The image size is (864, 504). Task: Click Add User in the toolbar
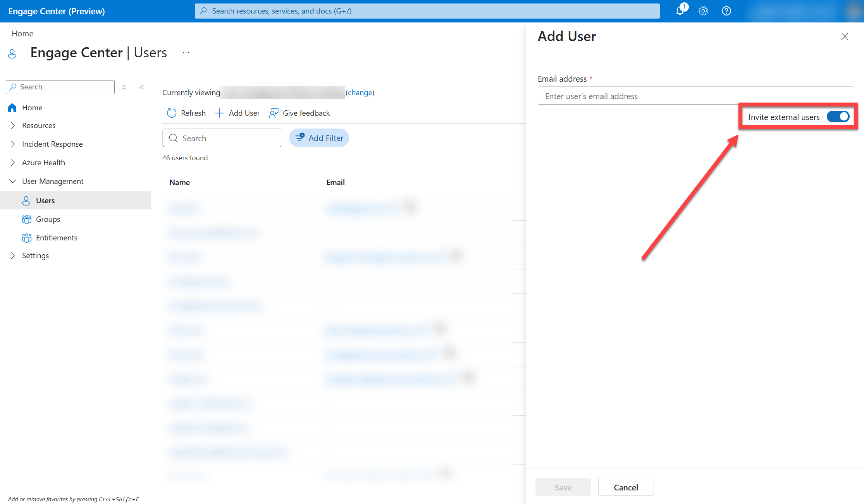point(237,113)
